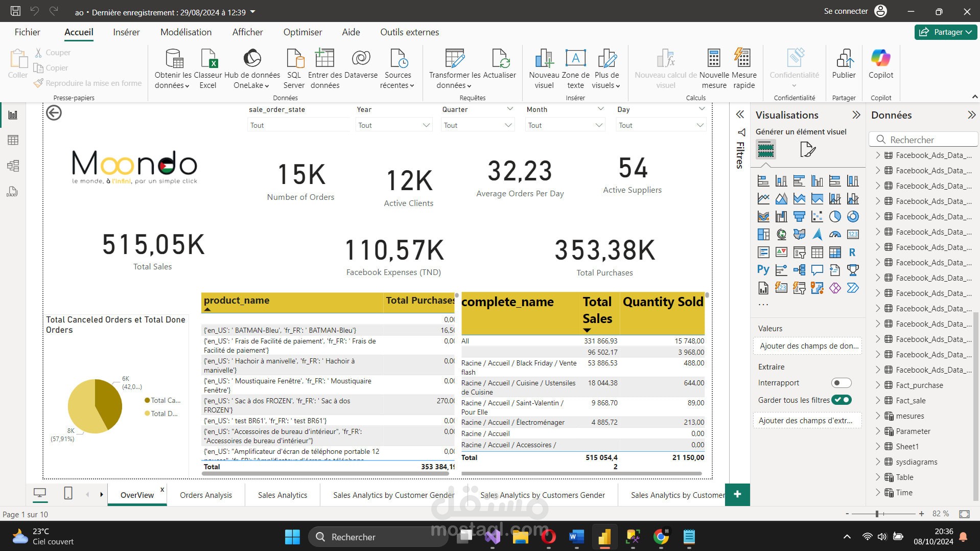The height and width of the screenshot is (551, 980).
Task: Save the report with floppy disk icon
Action: (15, 11)
